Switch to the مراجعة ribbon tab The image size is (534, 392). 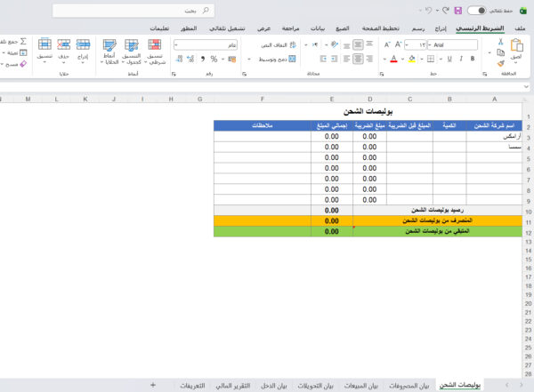290,28
